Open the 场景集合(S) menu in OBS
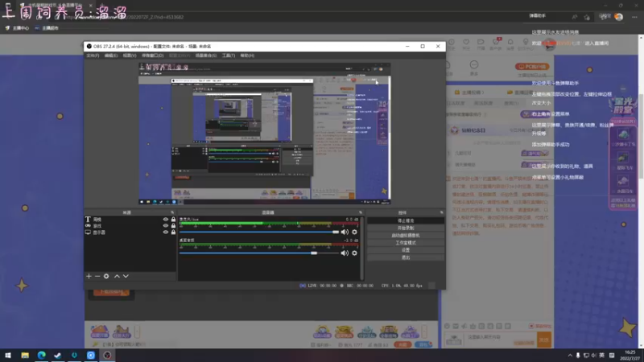Screen dimensions: 644x362 click(x=206, y=56)
